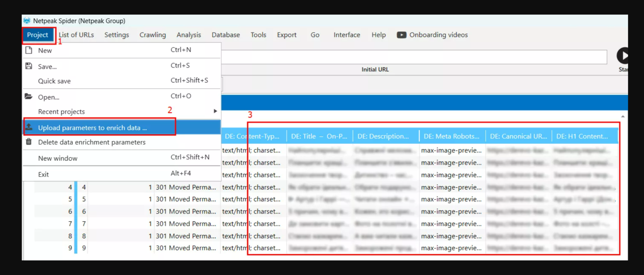Select Exit from the Project menu
This screenshot has height=275, width=644.
click(x=43, y=174)
